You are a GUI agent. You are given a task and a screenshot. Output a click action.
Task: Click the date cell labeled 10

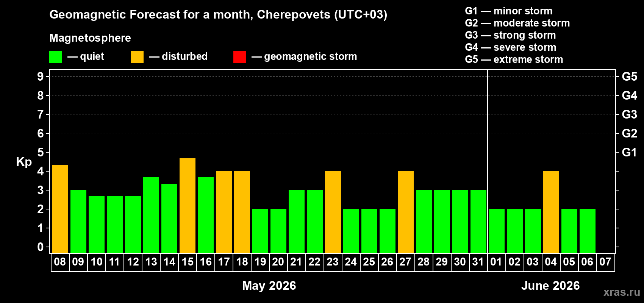click(97, 262)
